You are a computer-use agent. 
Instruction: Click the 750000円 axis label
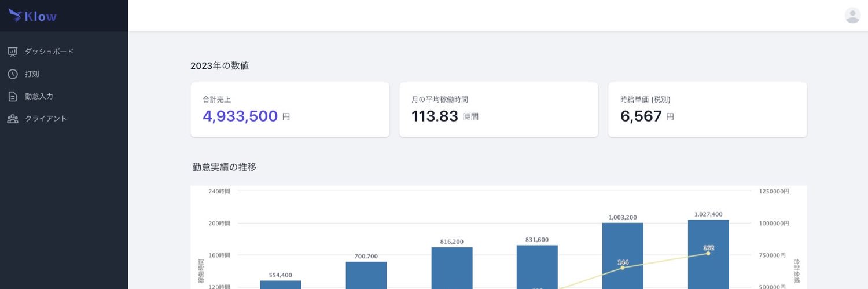[x=773, y=255]
